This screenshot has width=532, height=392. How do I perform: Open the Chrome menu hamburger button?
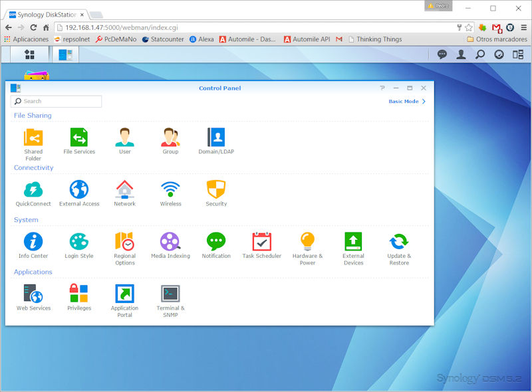point(524,27)
